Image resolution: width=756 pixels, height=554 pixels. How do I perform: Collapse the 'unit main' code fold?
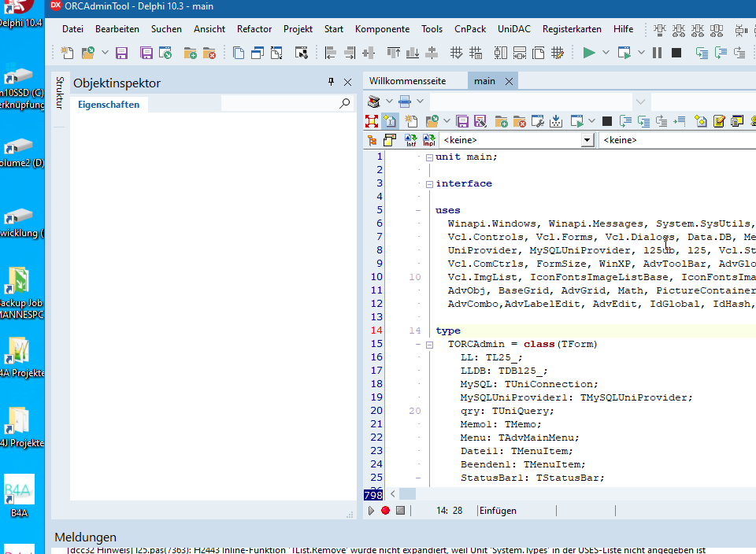point(429,157)
